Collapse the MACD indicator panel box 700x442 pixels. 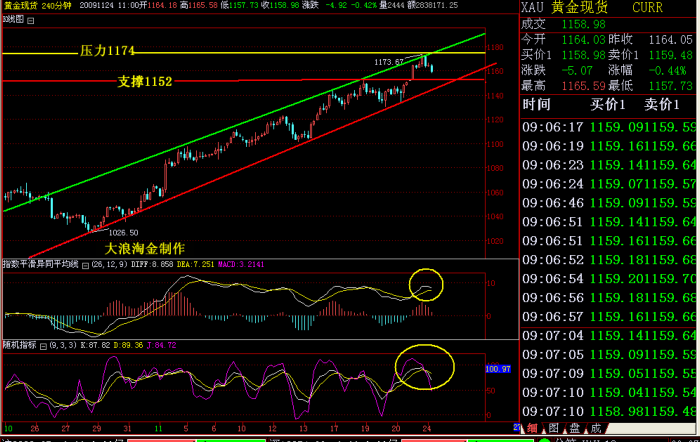pyautogui.click(x=85, y=265)
